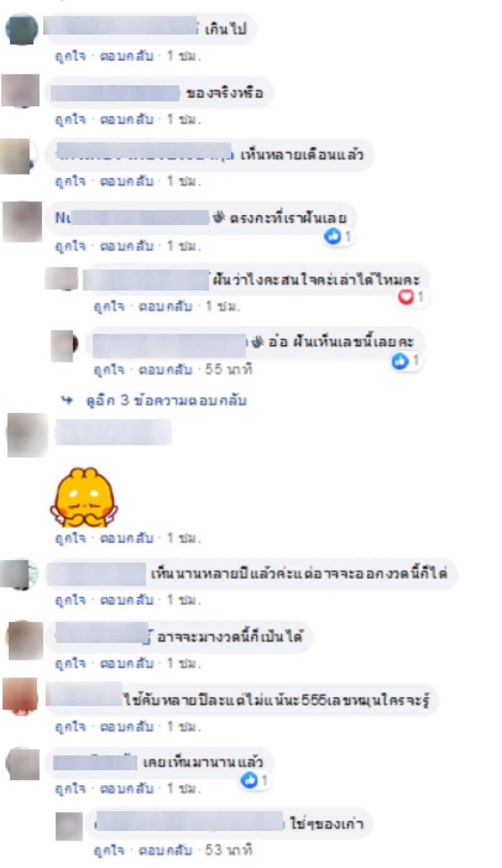Click the yellow praying sticker

click(83, 497)
